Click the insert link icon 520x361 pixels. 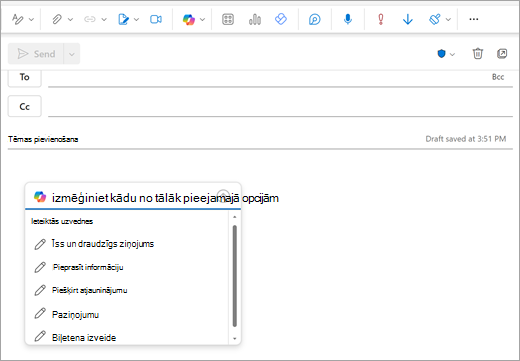tap(90, 19)
